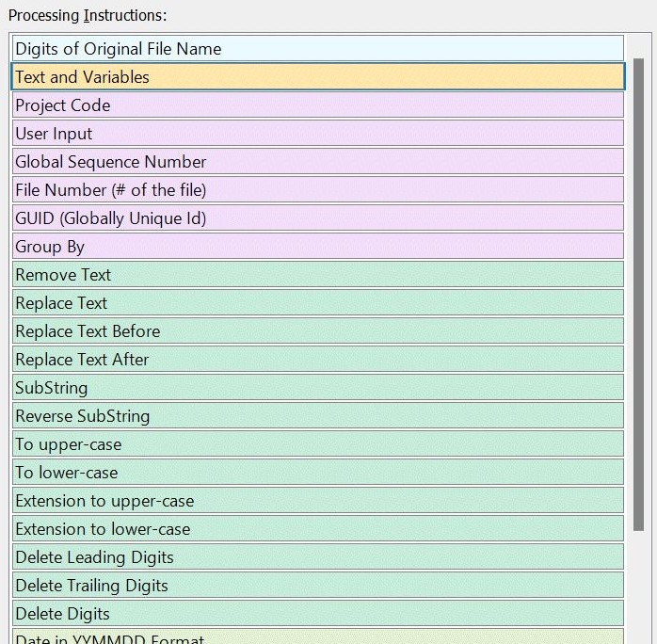Click the instructions list vertical scrollbar

tap(638, 295)
